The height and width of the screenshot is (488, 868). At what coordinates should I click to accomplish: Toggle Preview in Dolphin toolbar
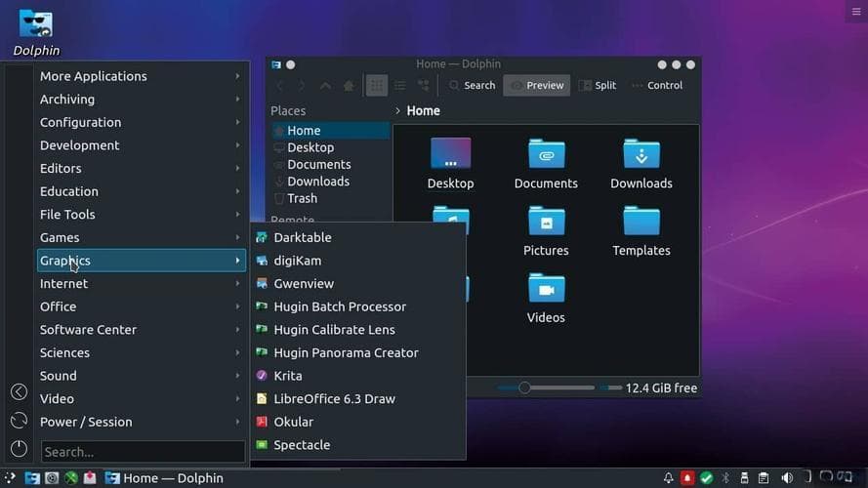[536, 86]
